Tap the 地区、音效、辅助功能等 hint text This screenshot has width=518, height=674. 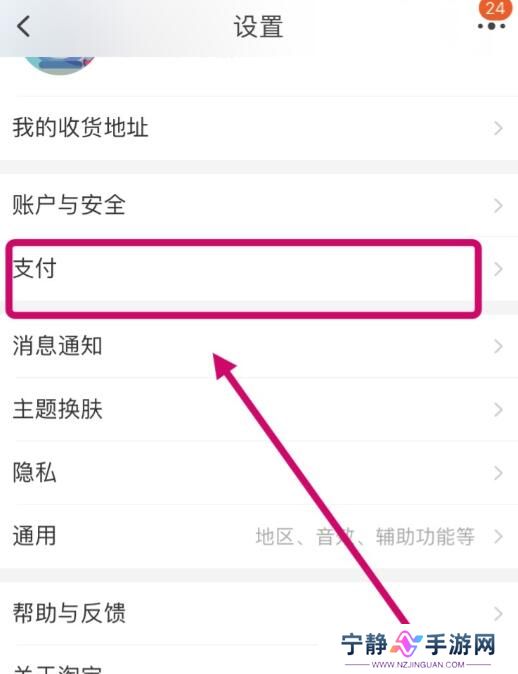pyautogui.click(x=365, y=536)
